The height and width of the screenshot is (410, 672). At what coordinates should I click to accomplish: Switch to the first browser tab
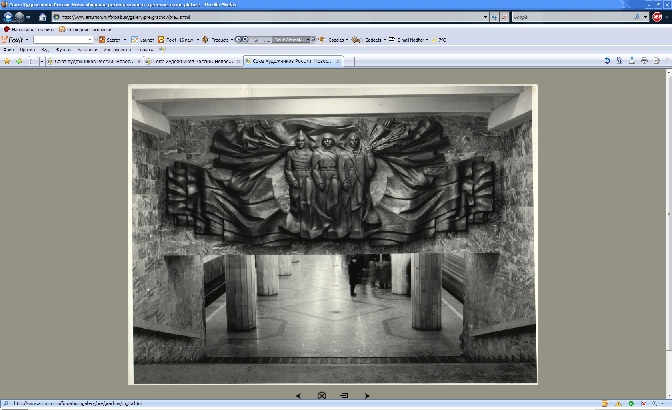click(94, 61)
